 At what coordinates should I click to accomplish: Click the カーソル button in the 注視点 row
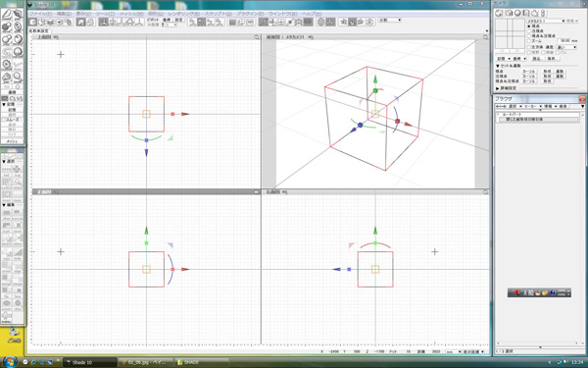[x=529, y=77]
